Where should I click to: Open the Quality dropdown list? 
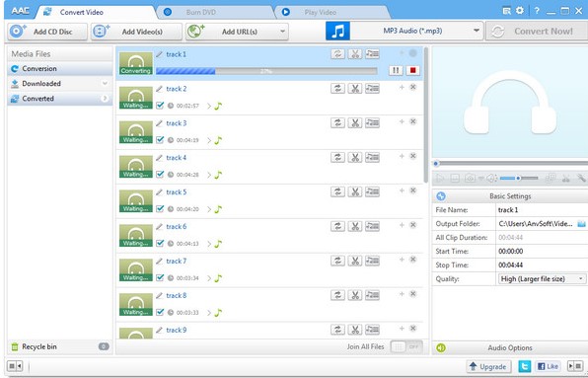(x=542, y=279)
